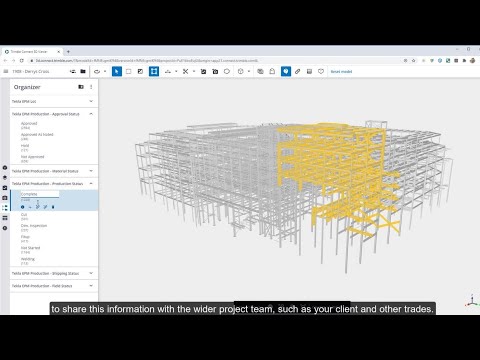
Task: Open the project folder icon
Action: point(83,71)
